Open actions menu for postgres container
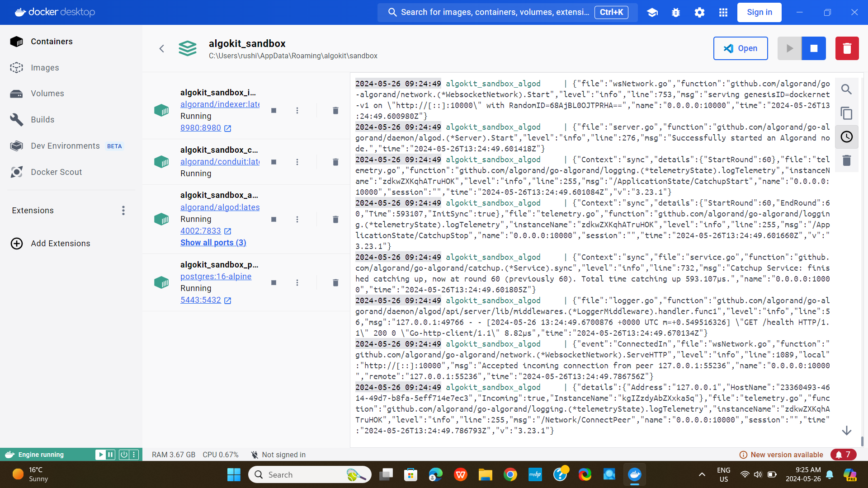This screenshot has height=488, width=868. click(x=297, y=283)
